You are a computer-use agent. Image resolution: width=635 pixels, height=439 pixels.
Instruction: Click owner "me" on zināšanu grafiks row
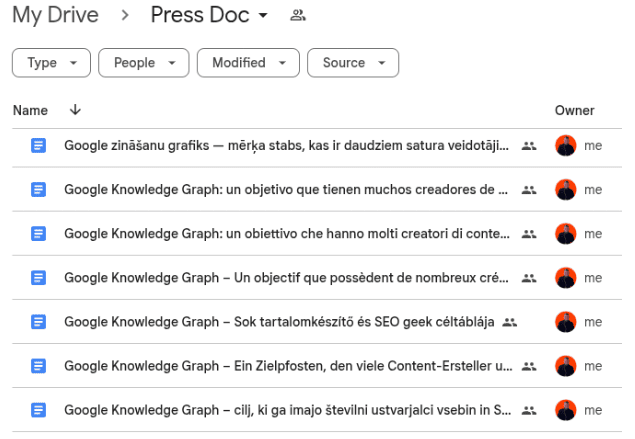point(593,146)
